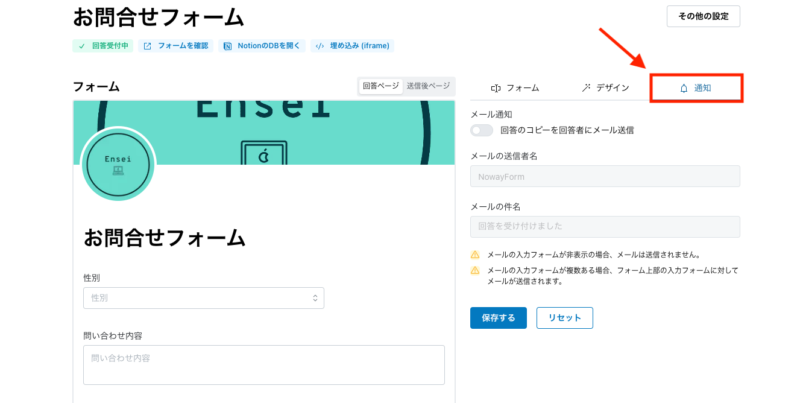Click the フォーム section heading above preview
The height and width of the screenshot is (403, 800).
[x=96, y=87]
